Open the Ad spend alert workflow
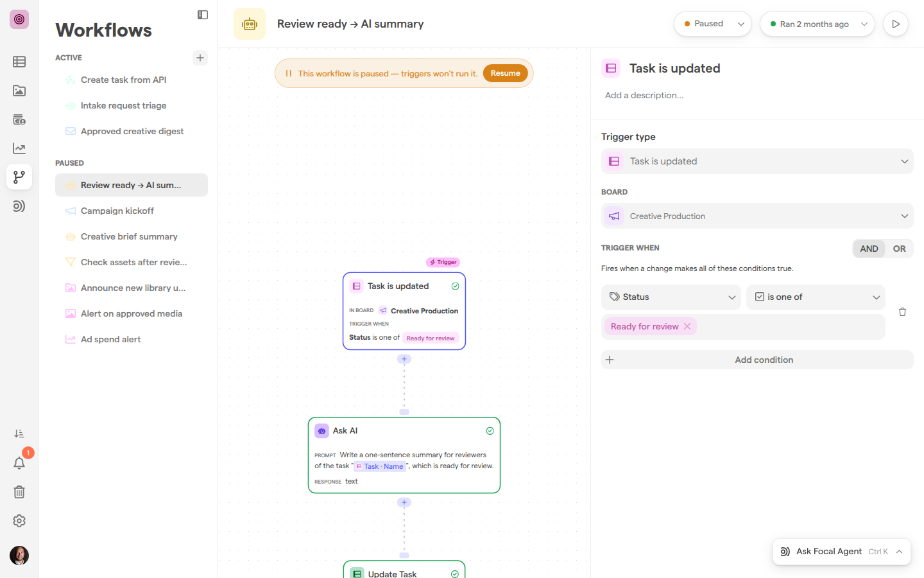Viewport: 924px width, 578px height. click(x=132, y=339)
